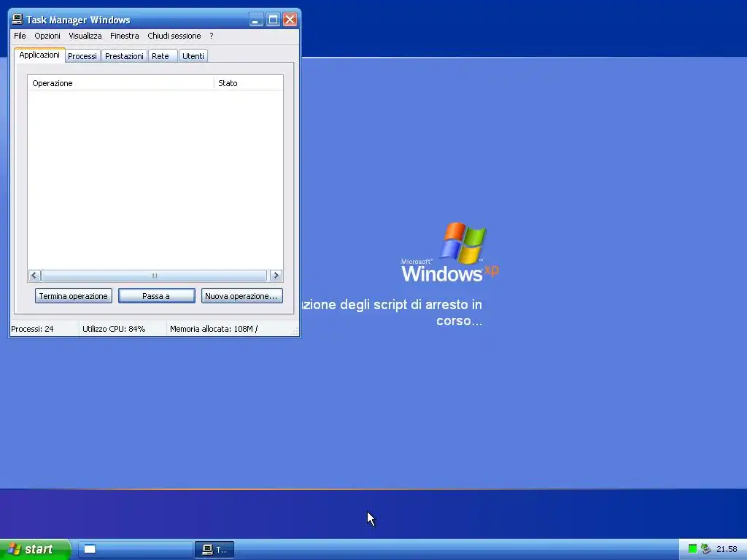Viewport: 747px width, 560px height.
Task: Click the right arrow of the horizontal scrollbar
Action: pos(276,275)
